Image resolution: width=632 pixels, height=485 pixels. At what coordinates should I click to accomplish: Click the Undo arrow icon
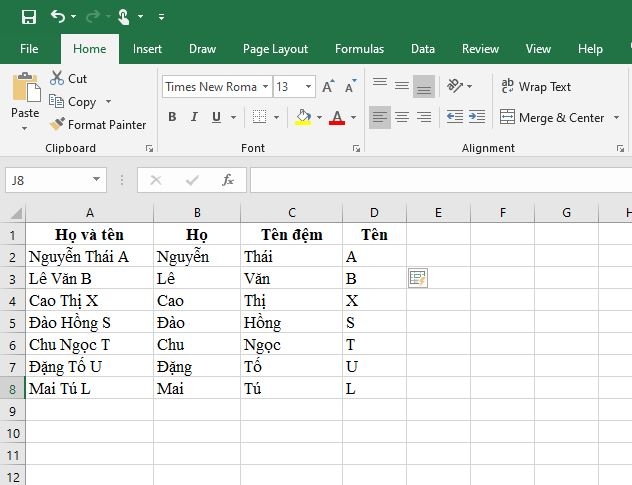[x=58, y=17]
